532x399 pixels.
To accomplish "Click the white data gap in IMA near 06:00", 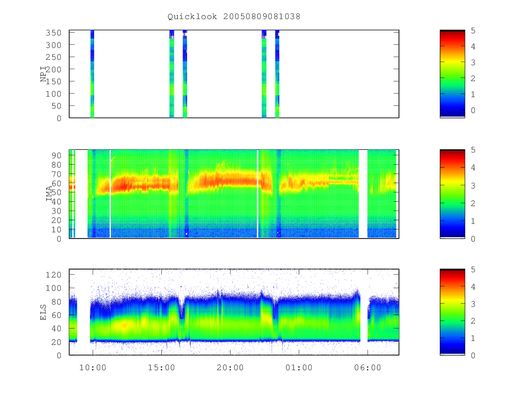I will click(363, 194).
